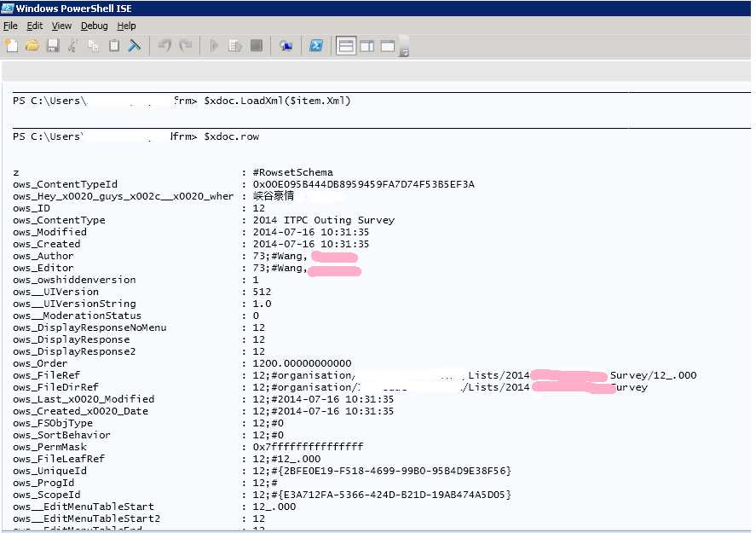Click the ows_Hey_x0020_guys property name
Image resolution: width=756 pixels, height=533 pixels.
(124, 196)
